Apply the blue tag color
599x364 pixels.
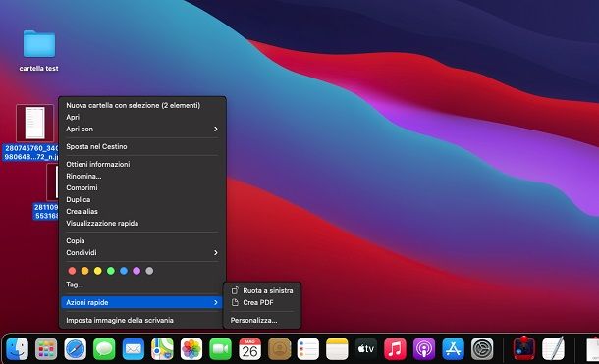coord(124,271)
